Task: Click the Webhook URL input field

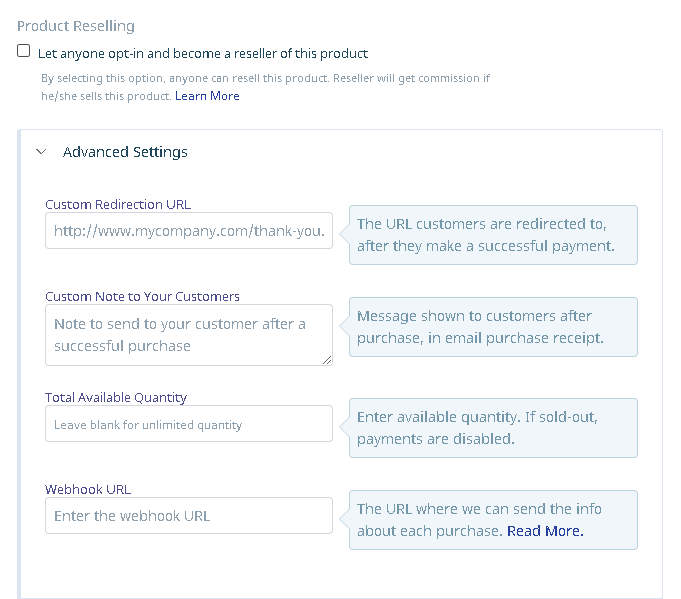Action: pos(189,516)
